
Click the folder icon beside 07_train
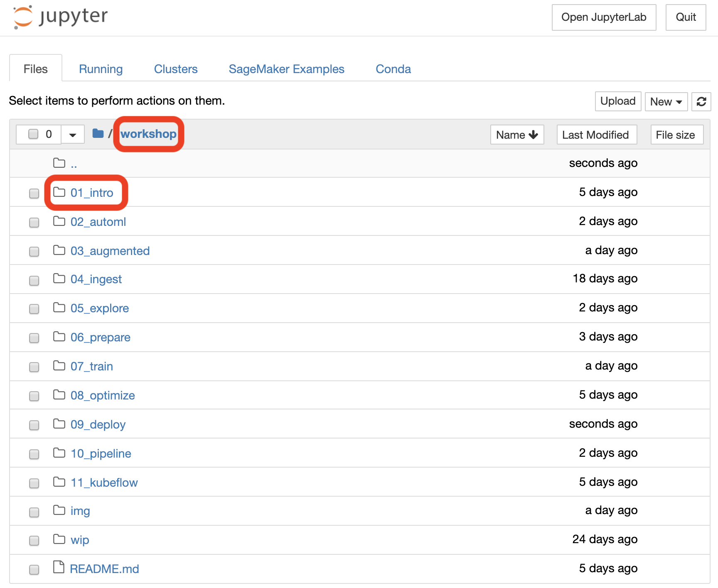point(59,365)
